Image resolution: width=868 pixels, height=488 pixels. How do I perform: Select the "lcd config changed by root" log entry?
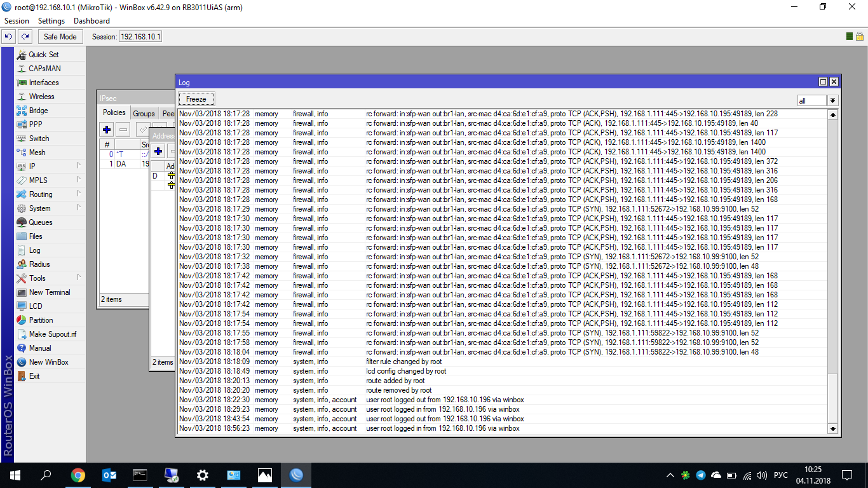[503, 371]
